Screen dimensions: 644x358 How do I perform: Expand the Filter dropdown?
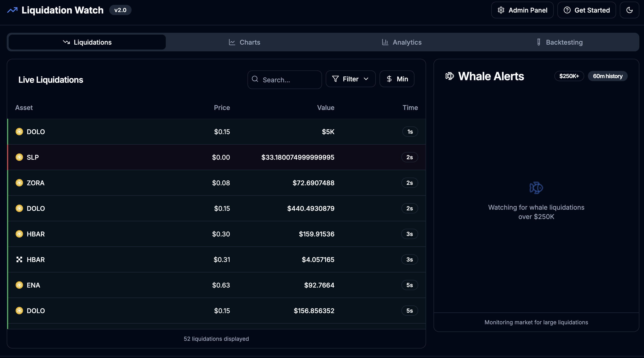coord(350,79)
